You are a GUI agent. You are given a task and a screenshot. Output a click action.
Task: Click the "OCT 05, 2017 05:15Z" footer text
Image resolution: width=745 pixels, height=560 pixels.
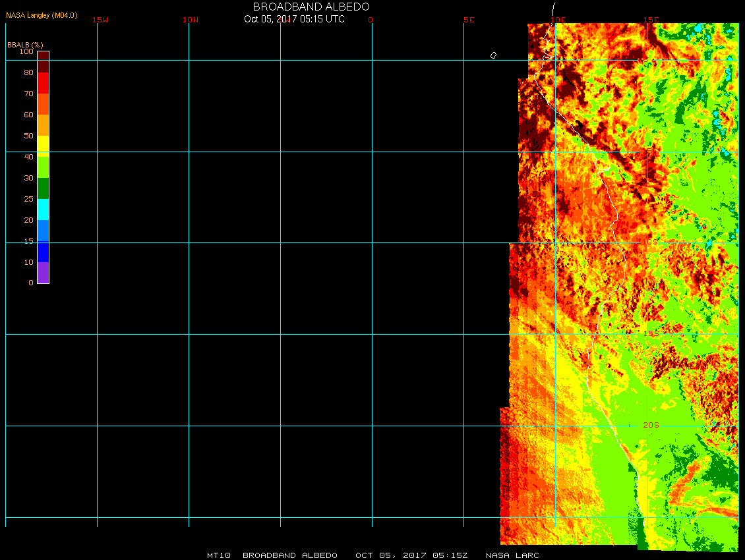411,555
